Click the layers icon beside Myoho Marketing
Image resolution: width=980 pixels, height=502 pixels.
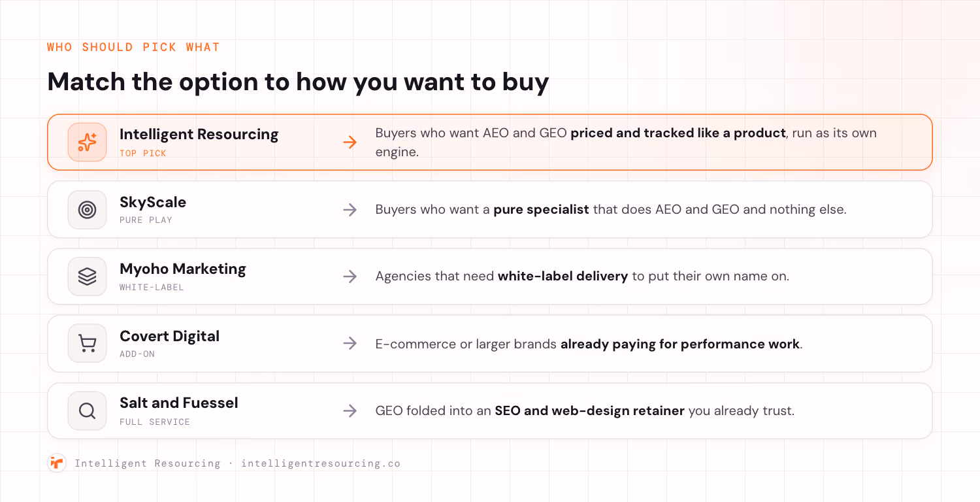pos(87,276)
